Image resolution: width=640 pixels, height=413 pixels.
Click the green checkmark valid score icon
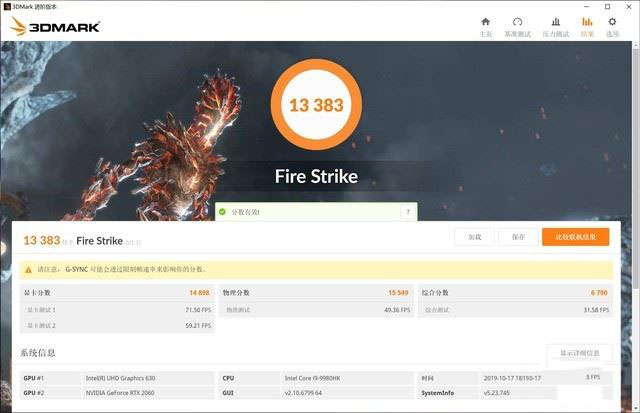pos(222,212)
